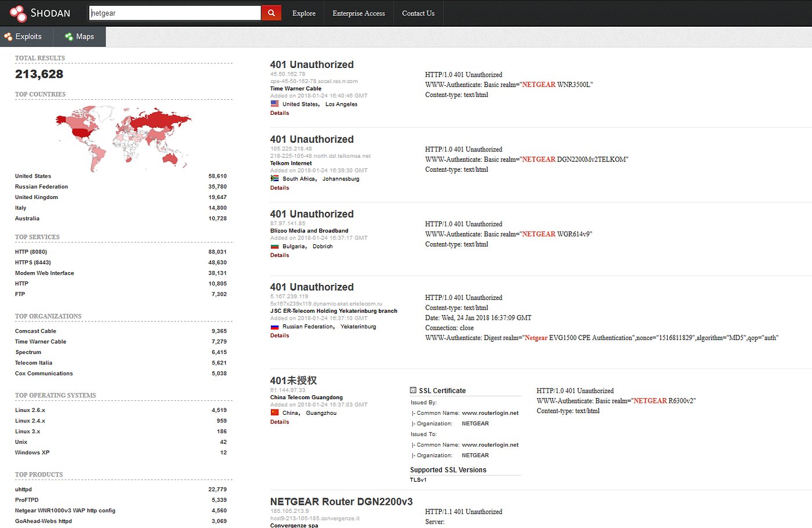Filter by Time Warner Cable organization in sidebar
This screenshot has height=528, width=812.
pyautogui.click(x=41, y=342)
